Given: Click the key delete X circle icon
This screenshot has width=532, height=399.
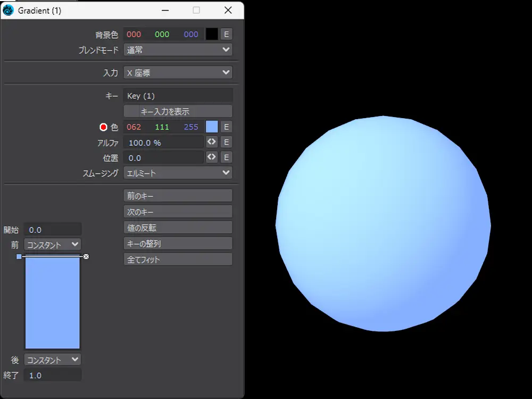Looking at the screenshot, I should click(x=86, y=256).
